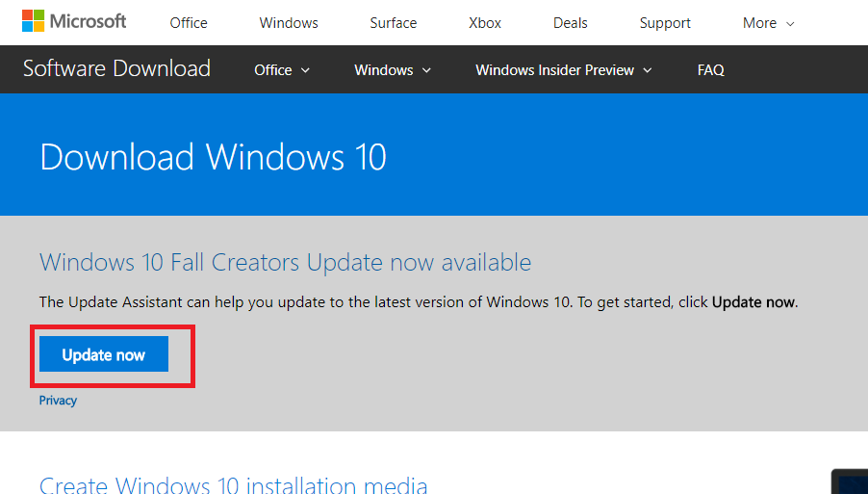Select the Surface navigation link
Image resolution: width=868 pixels, height=494 pixels.
(393, 23)
